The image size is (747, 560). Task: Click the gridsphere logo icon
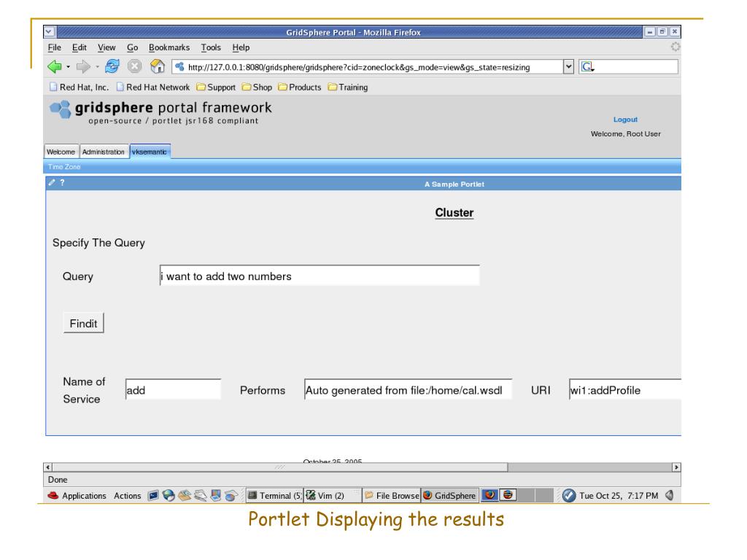point(61,109)
